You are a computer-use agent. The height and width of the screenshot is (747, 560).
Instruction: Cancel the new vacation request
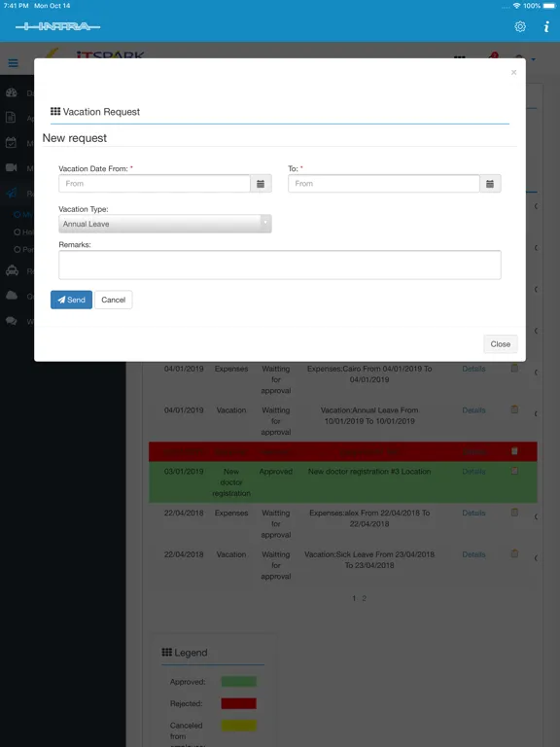pos(114,300)
